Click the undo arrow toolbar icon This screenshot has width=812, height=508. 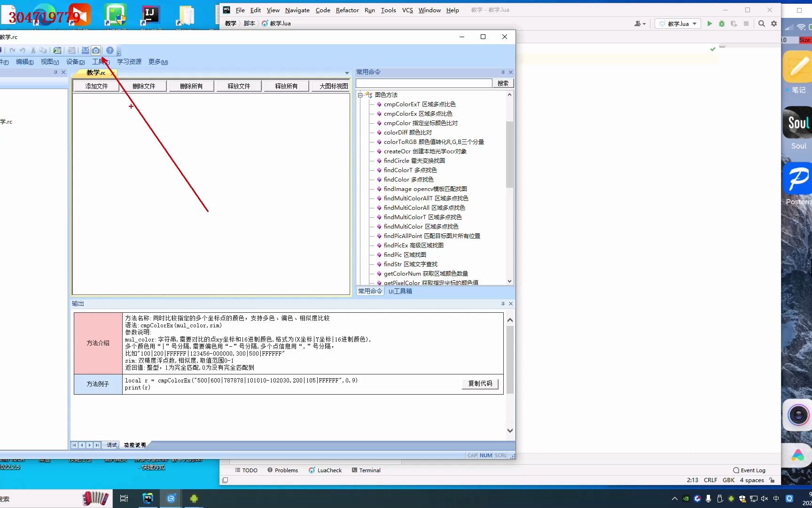pyautogui.click(x=22, y=50)
